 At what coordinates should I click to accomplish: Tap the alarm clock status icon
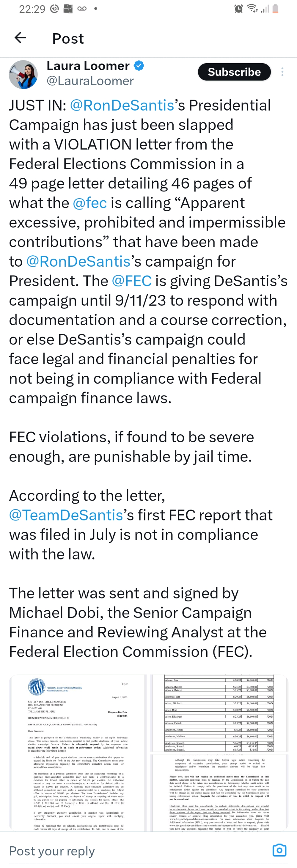(239, 9)
